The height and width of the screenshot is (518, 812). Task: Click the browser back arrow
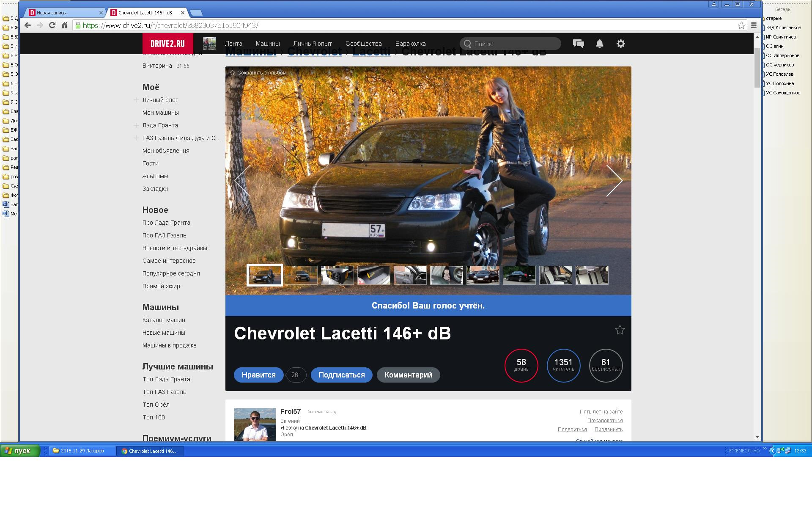pyautogui.click(x=27, y=25)
